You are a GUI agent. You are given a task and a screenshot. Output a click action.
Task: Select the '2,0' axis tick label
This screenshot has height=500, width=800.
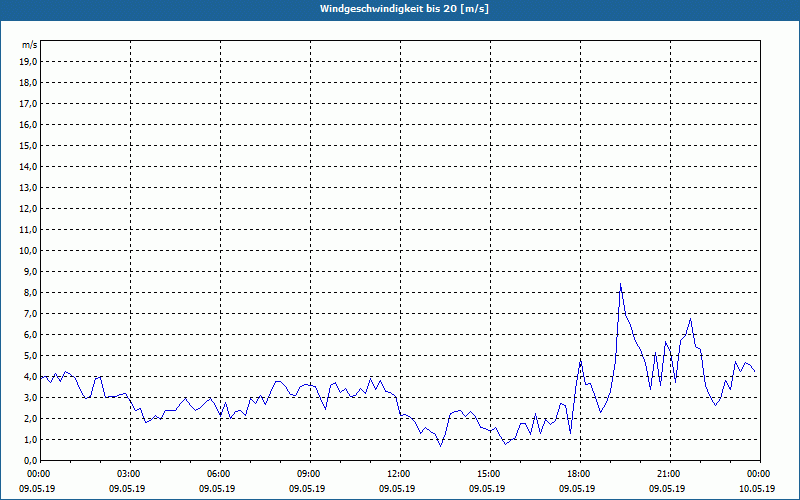coord(30,419)
